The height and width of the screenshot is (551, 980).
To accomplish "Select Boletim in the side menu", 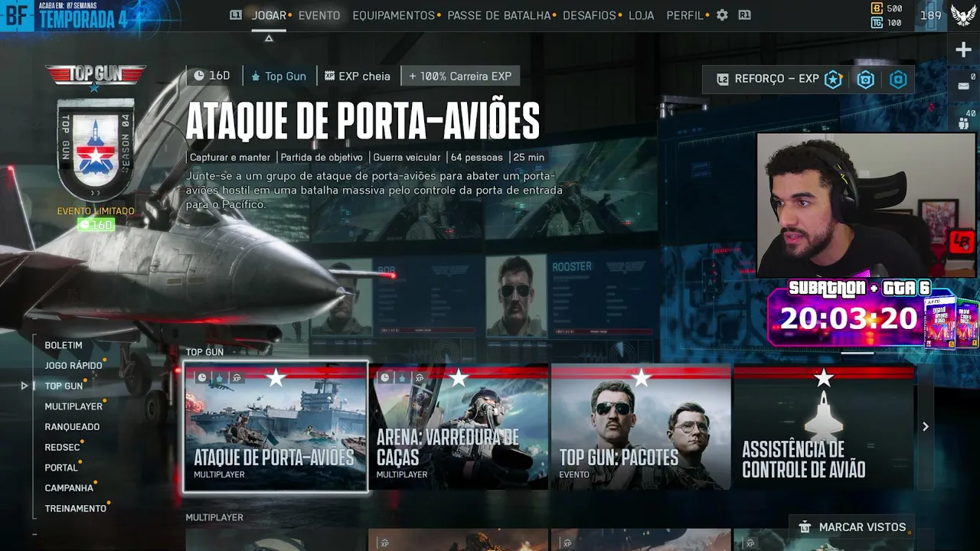I will pyautogui.click(x=64, y=345).
